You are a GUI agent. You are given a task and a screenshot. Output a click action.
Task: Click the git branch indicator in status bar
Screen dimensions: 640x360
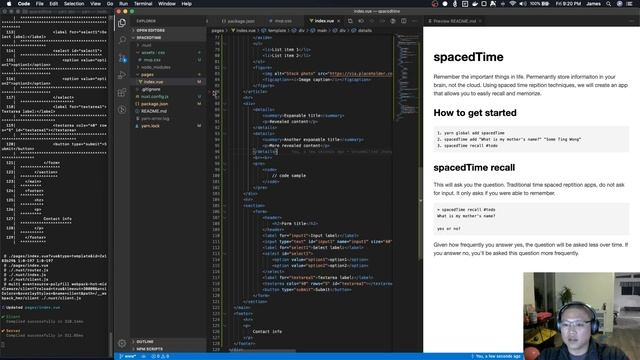coord(127,356)
